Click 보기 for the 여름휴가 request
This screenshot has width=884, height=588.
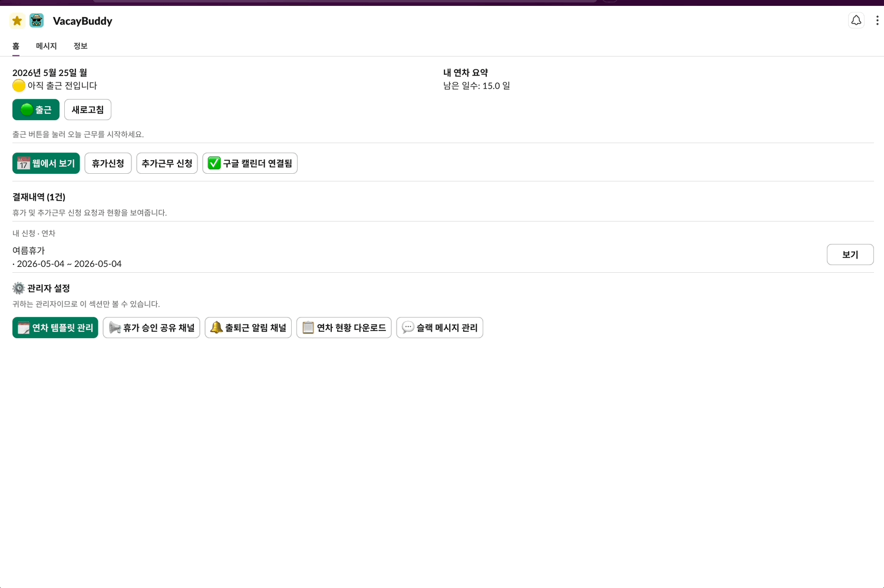click(850, 255)
